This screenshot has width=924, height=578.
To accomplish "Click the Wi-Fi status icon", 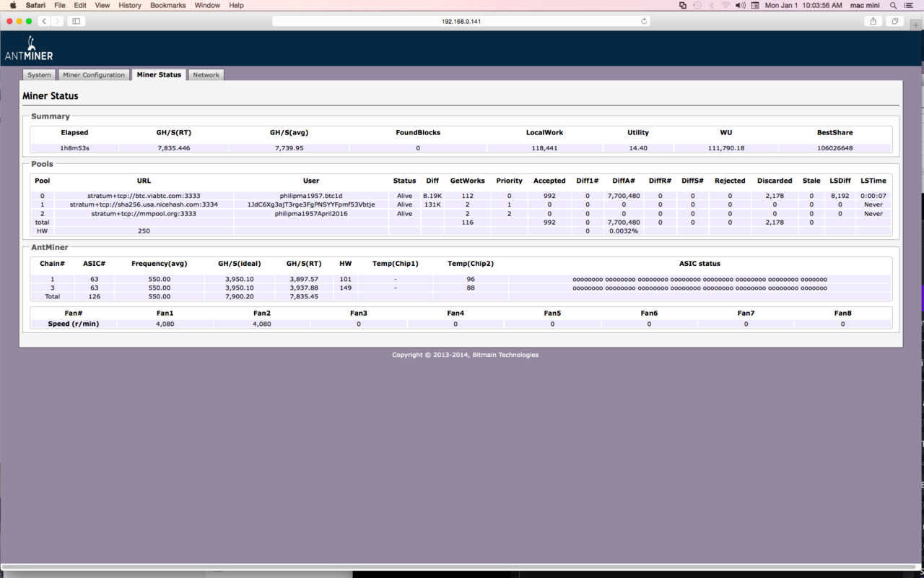I will pos(725,5).
